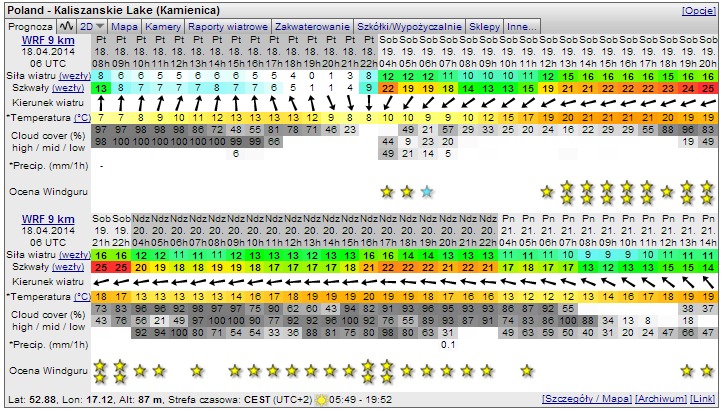Open the Archiwum link
Screen dimensions: 723x410
tap(661, 399)
